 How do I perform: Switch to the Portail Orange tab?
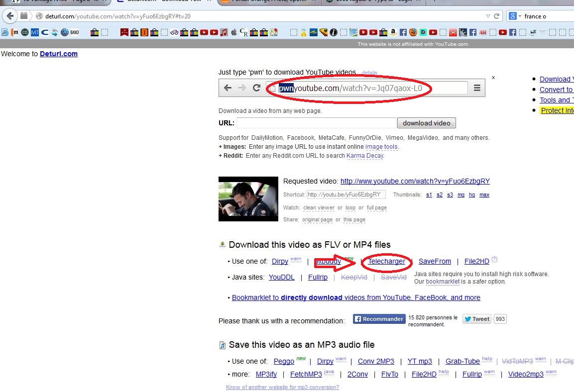point(269,1)
